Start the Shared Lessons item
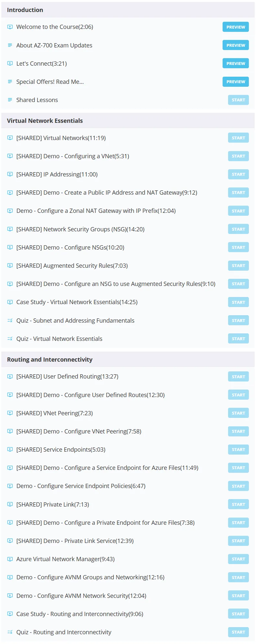The height and width of the screenshot is (644, 256). tap(238, 100)
